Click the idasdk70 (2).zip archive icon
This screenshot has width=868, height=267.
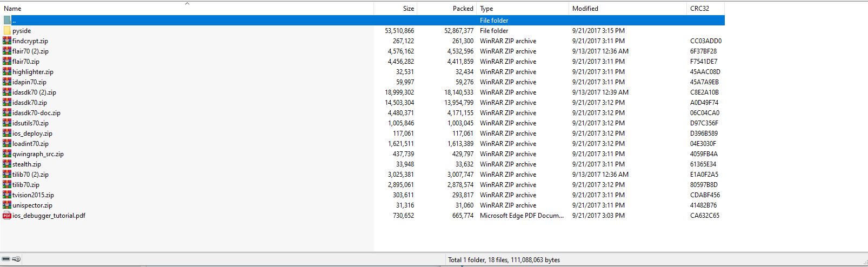click(x=7, y=92)
